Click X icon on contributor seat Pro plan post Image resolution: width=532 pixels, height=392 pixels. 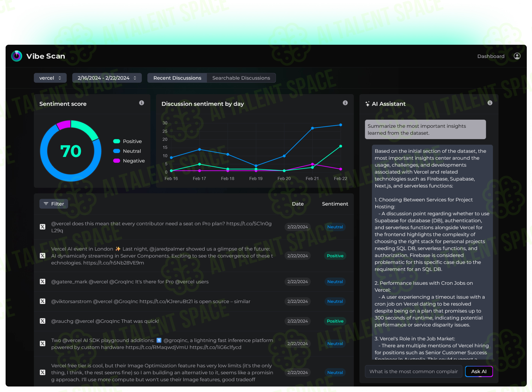[x=43, y=227]
